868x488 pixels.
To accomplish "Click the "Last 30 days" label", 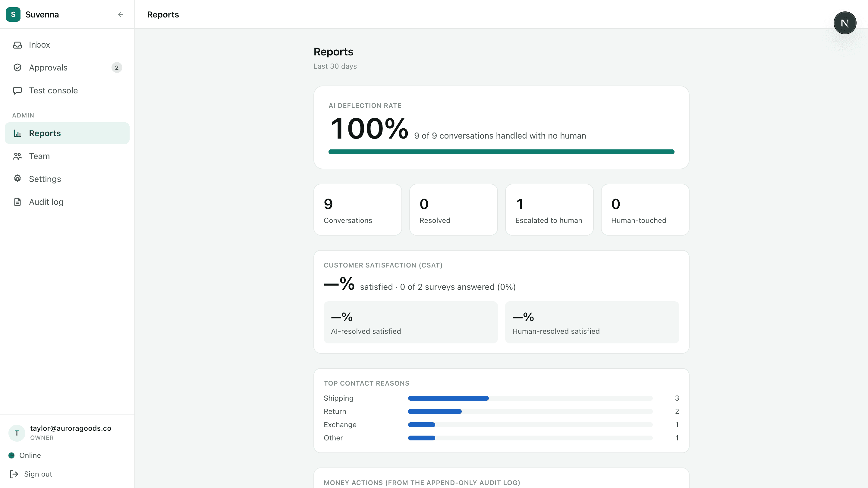I will point(335,66).
